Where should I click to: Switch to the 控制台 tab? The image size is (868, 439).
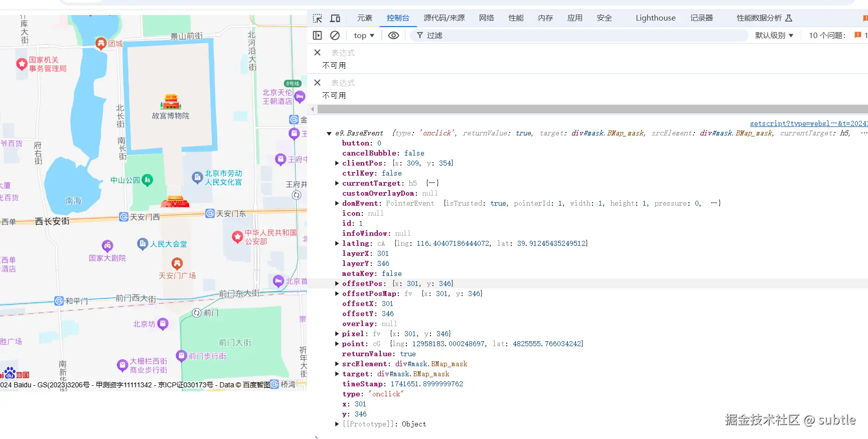point(398,18)
